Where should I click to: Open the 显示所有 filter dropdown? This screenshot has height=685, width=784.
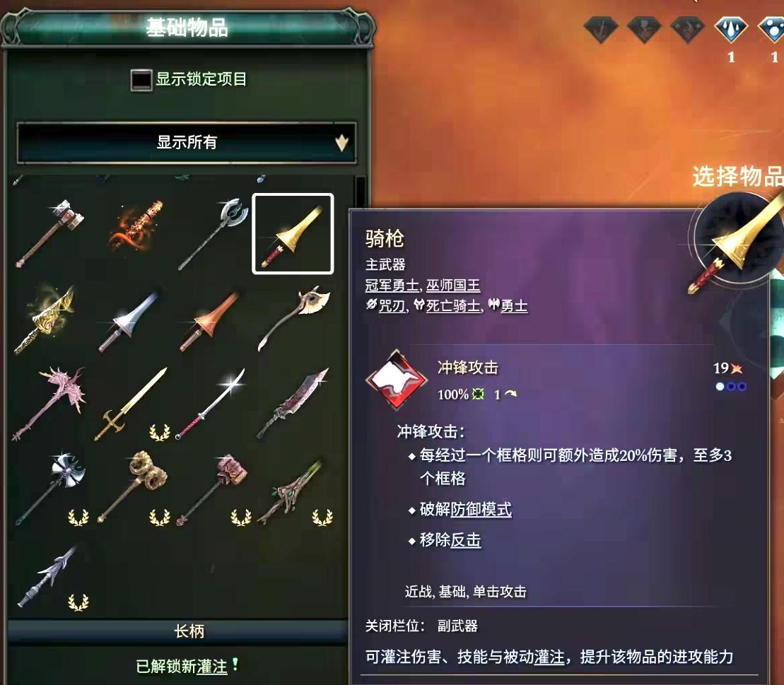click(187, 143)
